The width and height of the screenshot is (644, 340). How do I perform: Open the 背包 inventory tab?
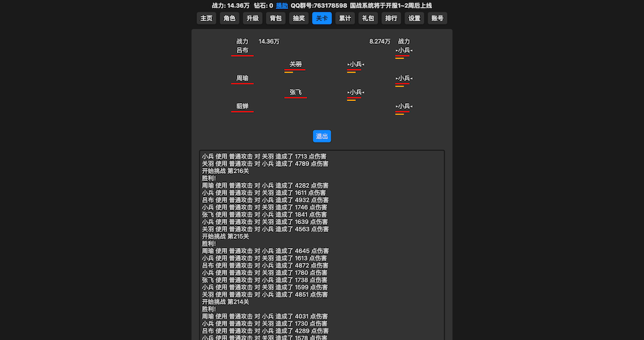tap(276, 18)
